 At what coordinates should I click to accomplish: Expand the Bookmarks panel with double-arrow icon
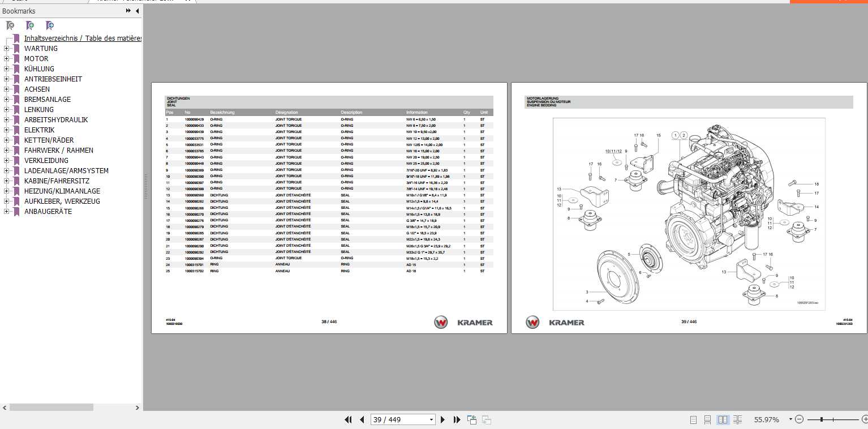click(x=128, y=11)
